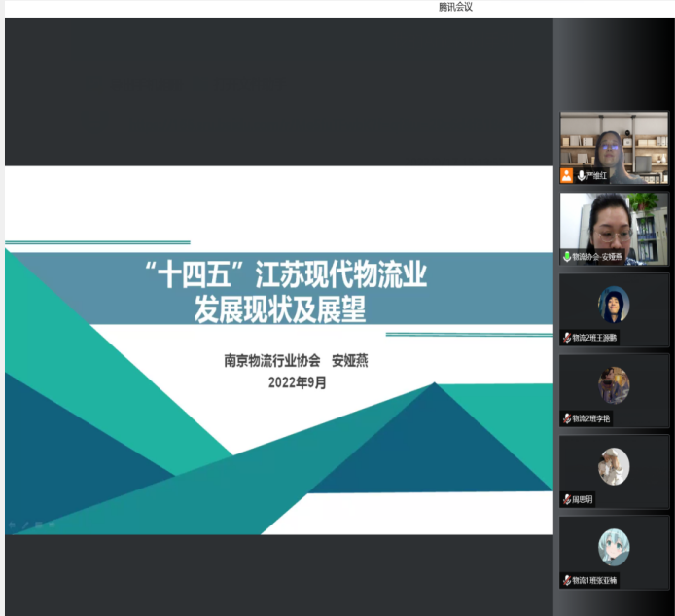The image size is (675, 616).
Task: Click the muted mic icon for 物流2班李艳
Action: tap(567, 418)
